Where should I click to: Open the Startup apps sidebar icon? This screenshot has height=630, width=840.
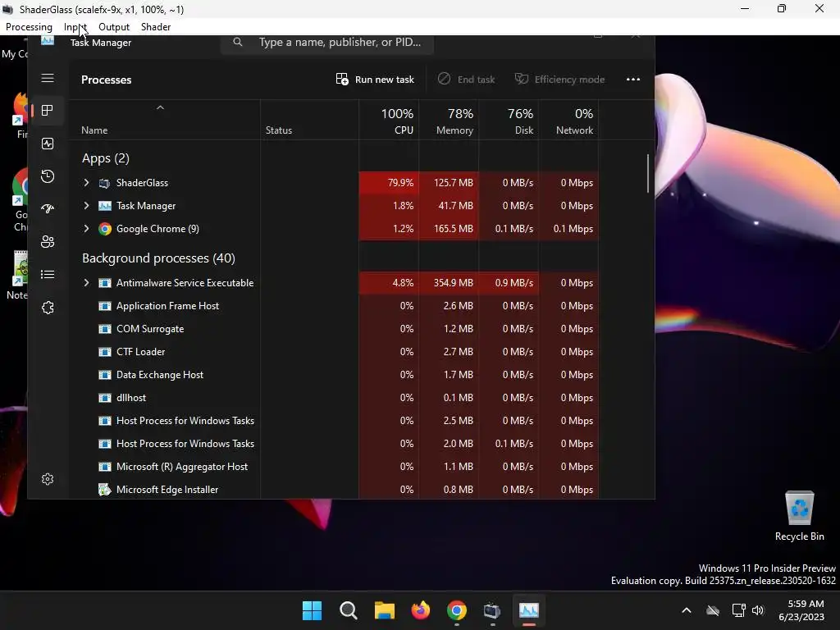(x=47, y=209)
